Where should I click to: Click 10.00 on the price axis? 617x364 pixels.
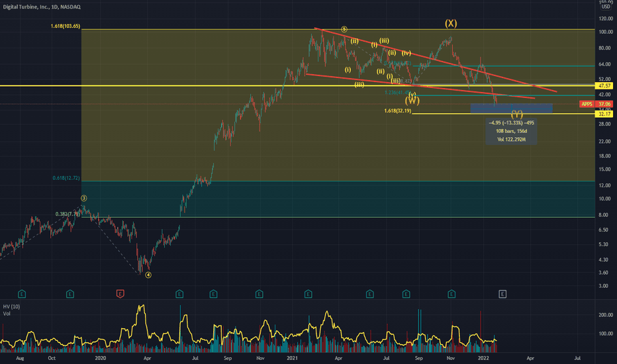[x=606, y=199]
